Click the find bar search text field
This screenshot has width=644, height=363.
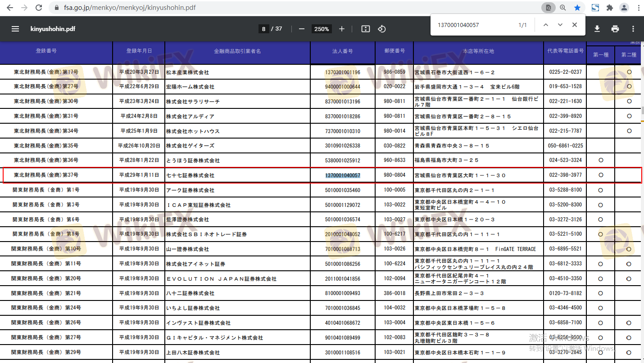click(473, 25)
